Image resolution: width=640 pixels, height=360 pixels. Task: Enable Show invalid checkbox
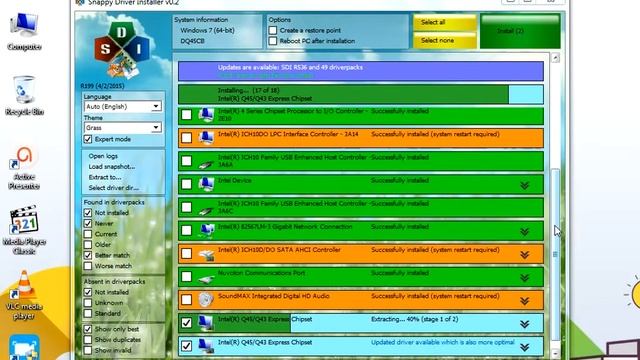[x=88, y=350]
